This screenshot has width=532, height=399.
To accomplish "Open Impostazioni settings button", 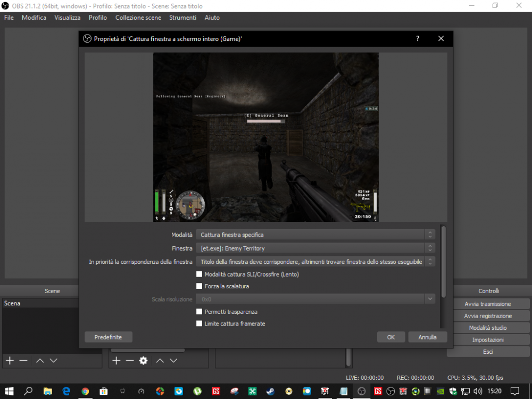I will (x=488, y=339).
